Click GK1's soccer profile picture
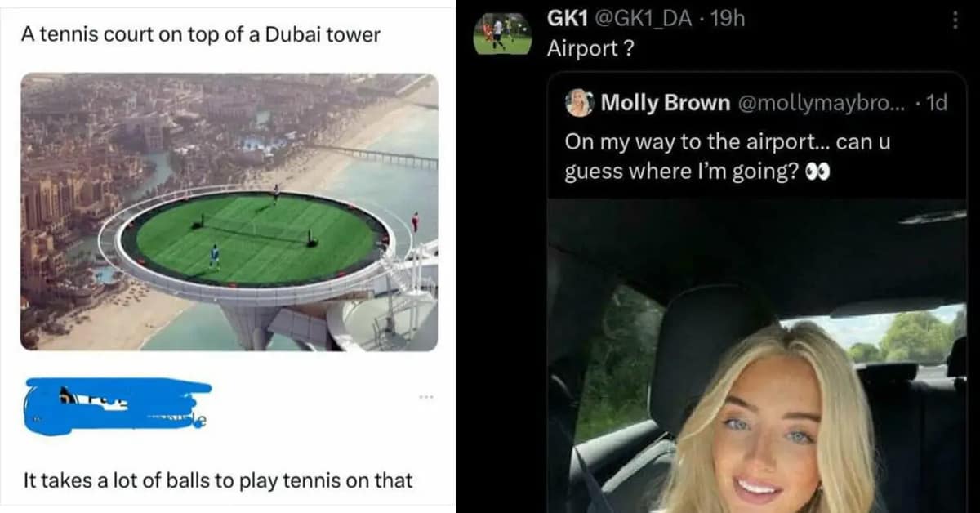 pyautogui.click(x=502, y=33)
